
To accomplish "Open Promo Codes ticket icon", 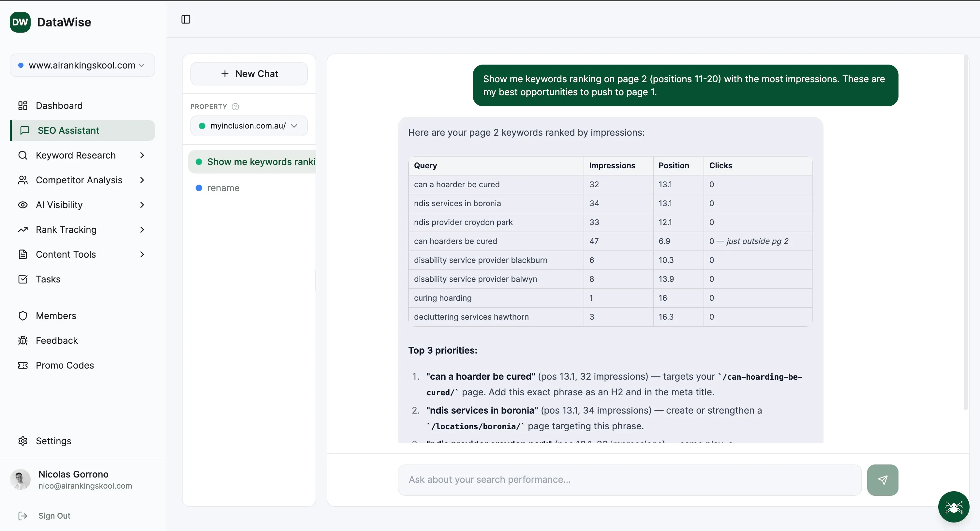I will point(23,365).
